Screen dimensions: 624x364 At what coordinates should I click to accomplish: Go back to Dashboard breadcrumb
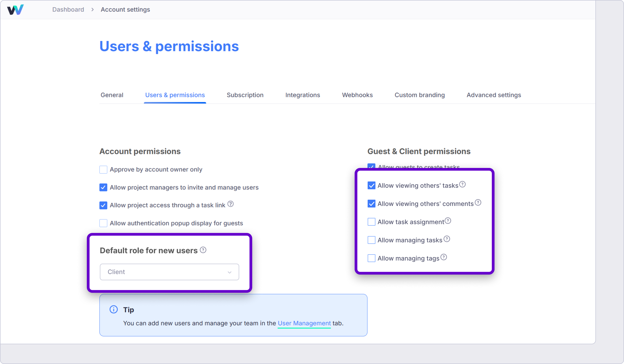coord(68,10)
